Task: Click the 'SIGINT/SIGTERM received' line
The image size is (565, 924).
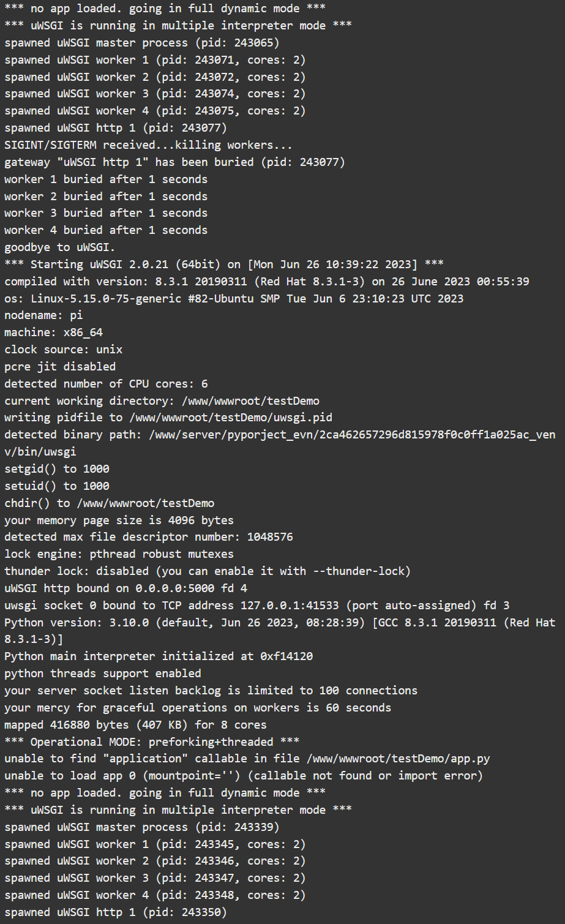Action: tap(148, 145)
